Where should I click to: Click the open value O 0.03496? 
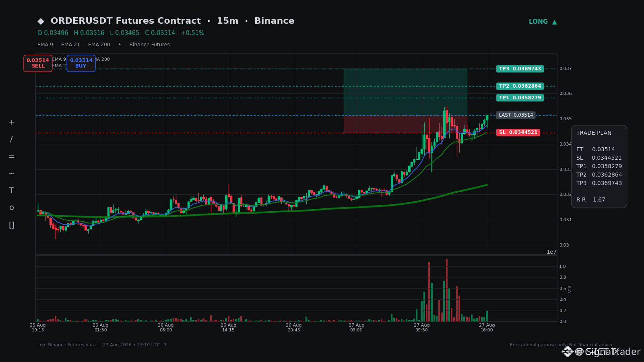(53, 33)
